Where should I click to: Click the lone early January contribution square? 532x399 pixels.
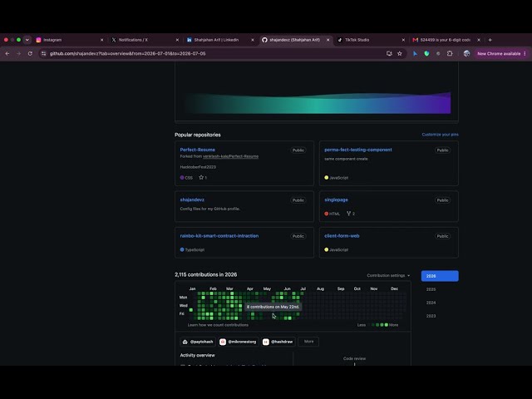click(x=191, y=310)
